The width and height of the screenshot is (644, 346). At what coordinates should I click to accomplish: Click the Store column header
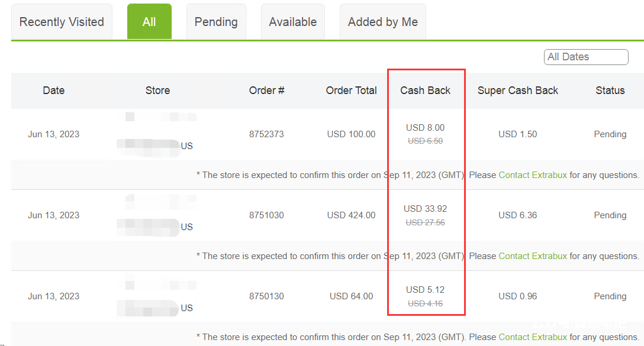(157, 90)
